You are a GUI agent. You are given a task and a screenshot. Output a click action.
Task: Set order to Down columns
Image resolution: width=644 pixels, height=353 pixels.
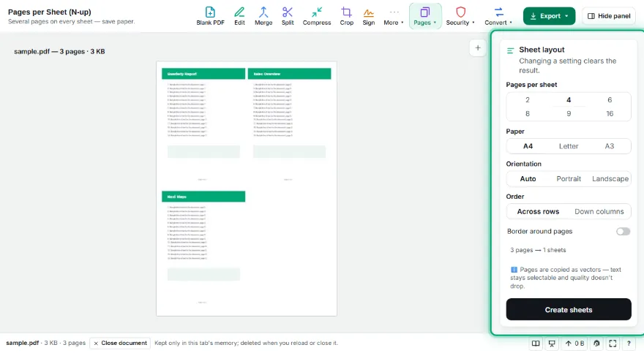pos(599,211)
